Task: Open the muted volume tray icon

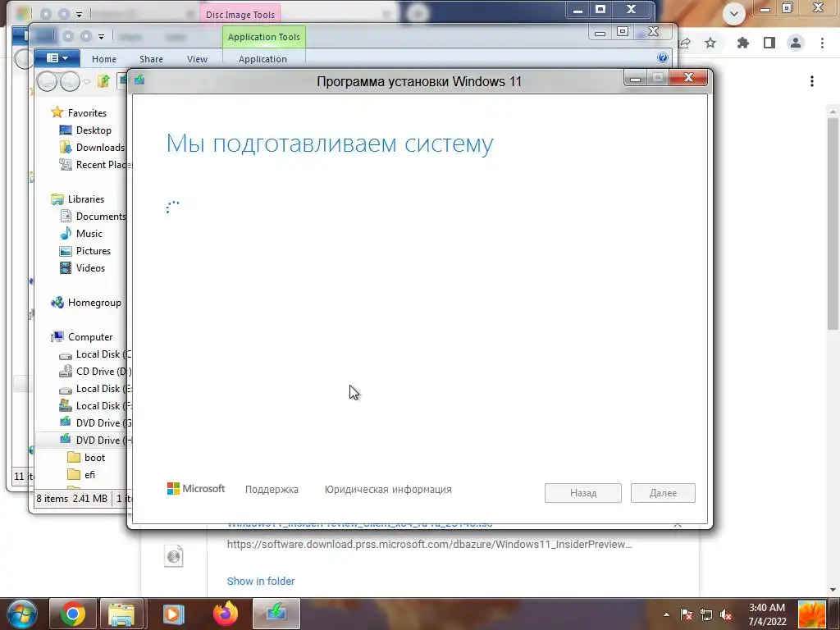Action: 726,614
